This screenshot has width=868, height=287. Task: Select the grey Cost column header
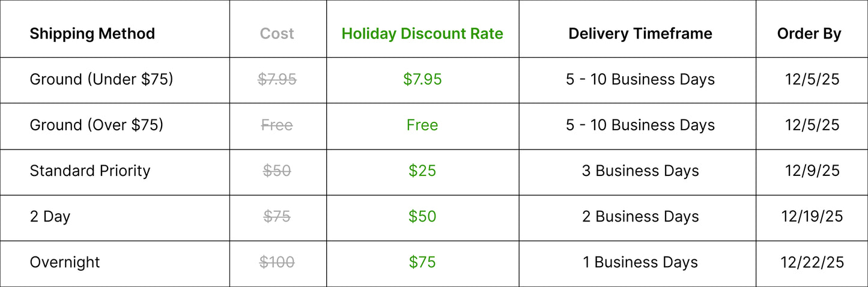277,34
